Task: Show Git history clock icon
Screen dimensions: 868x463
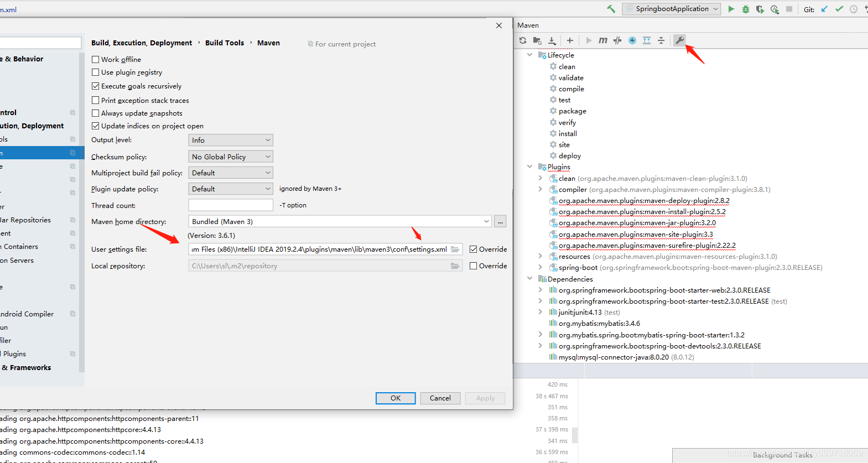Action: 854,9
